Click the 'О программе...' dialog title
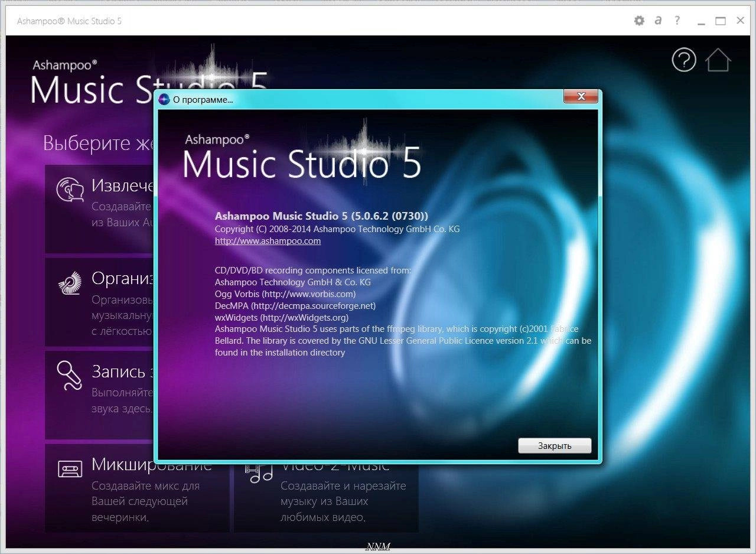756x554 pixels. pyautogui.click(x=203, y=100)
